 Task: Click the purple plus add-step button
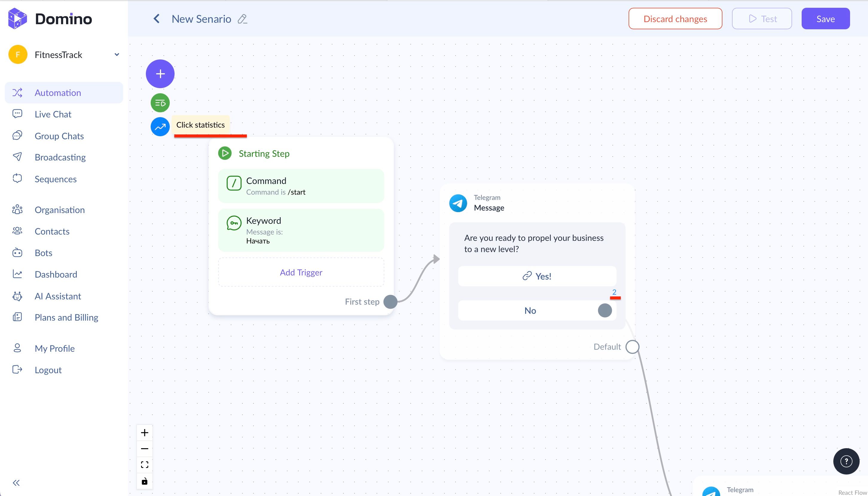coord(160,74)
